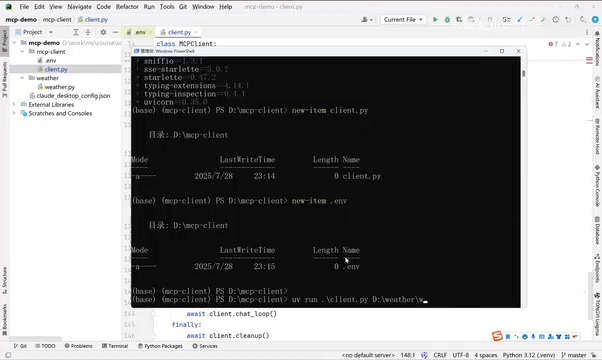The image size is (602, 360).
Task: Open the Services tool window
Action: click(205, 346)
